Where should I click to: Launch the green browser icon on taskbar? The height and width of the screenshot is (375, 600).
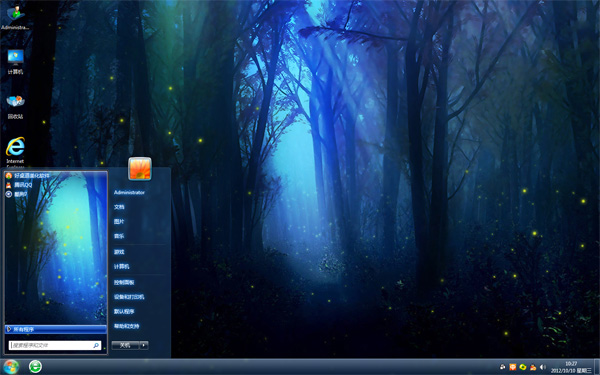pyautogui.click(x=35, y=367)
